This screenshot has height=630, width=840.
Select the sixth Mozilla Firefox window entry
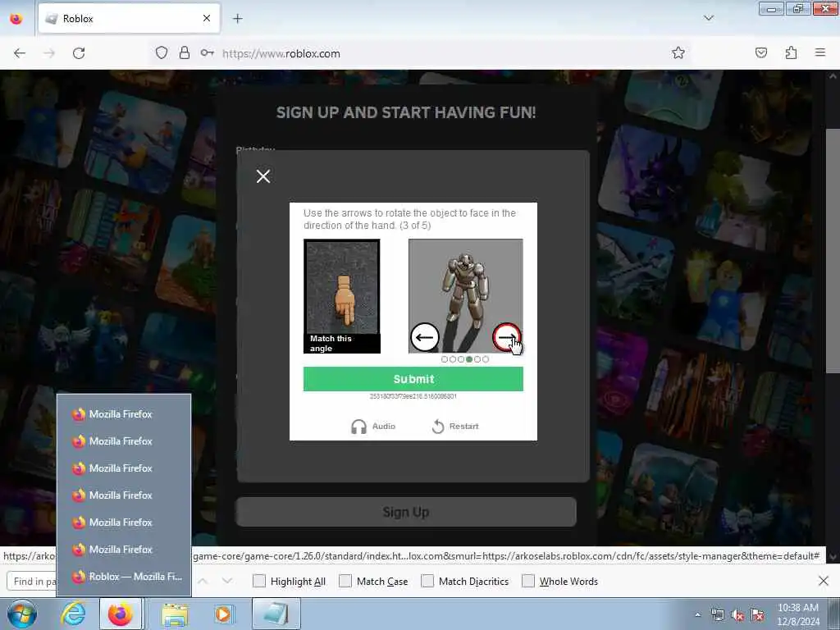coord(124,550)
